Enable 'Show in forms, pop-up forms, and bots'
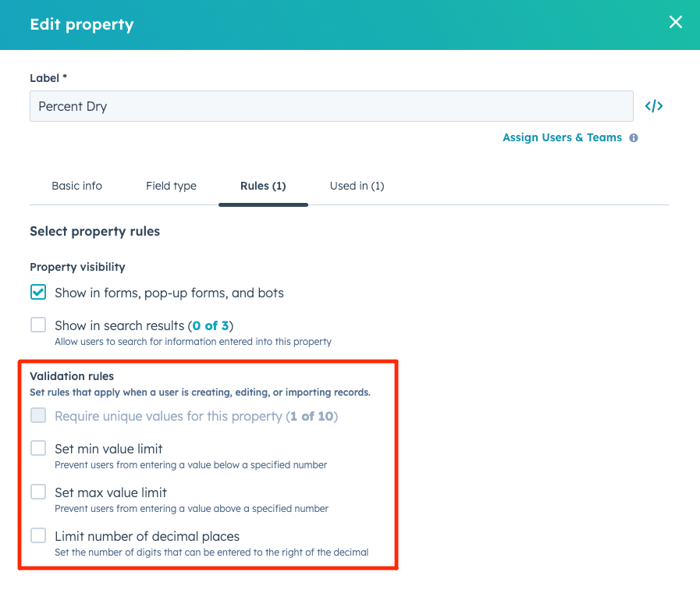 37,292
